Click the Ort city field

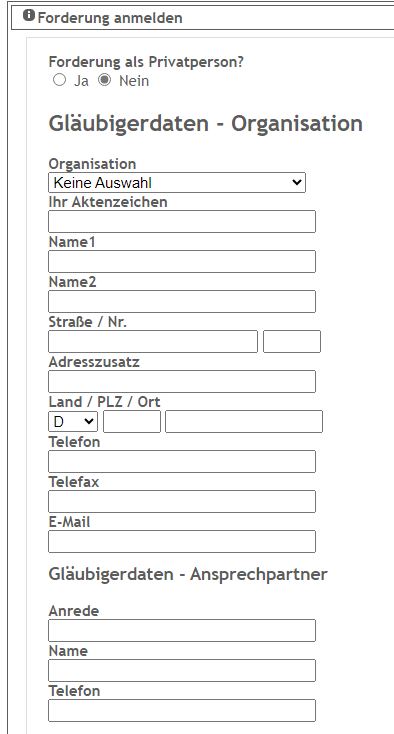pos(244,421)
